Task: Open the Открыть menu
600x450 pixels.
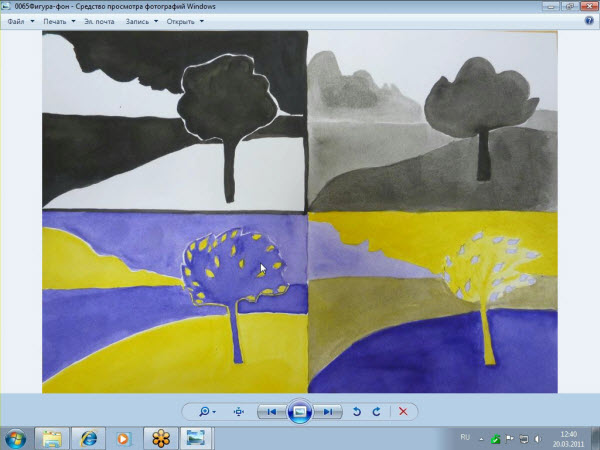Action: coord(187,22)
